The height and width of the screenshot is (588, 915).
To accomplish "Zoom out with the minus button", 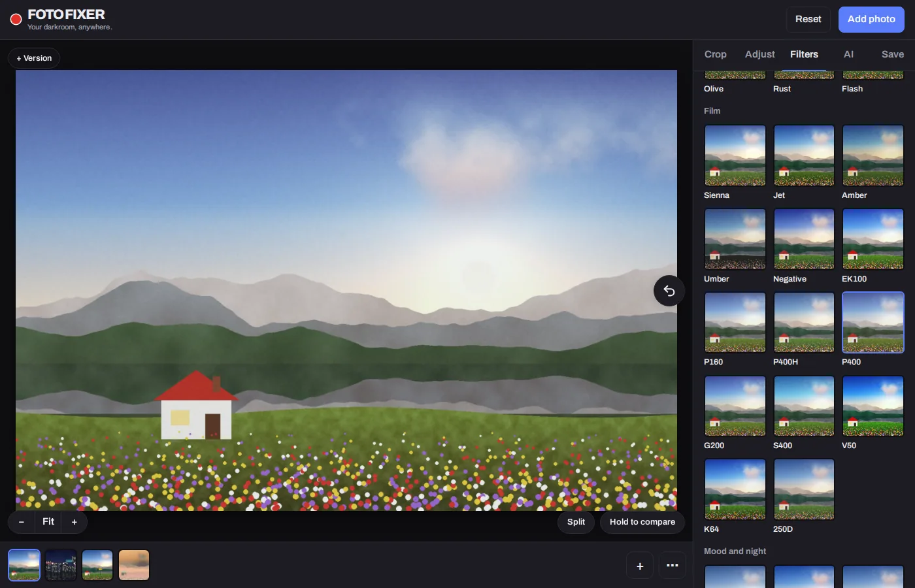I will [x=22, y=522].
